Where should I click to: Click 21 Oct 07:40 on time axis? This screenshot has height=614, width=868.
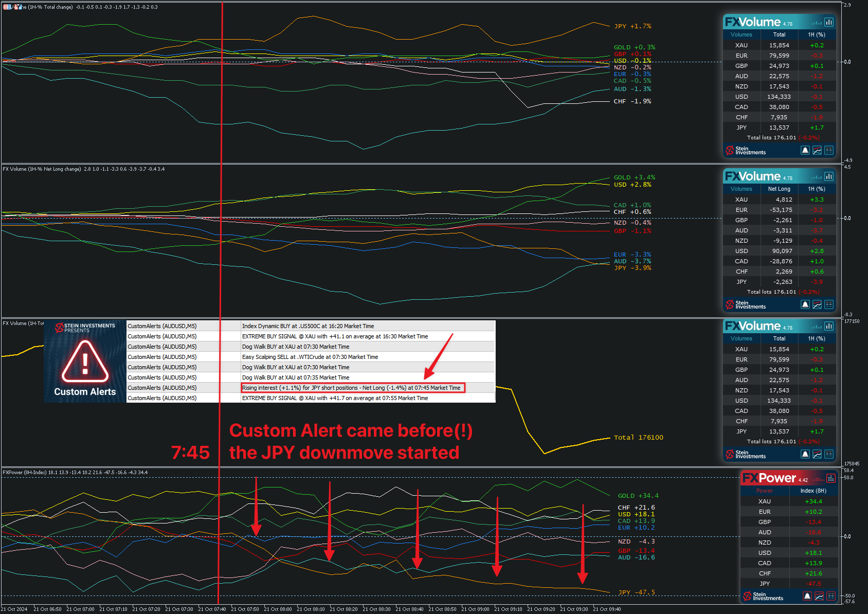click(212, 609)
